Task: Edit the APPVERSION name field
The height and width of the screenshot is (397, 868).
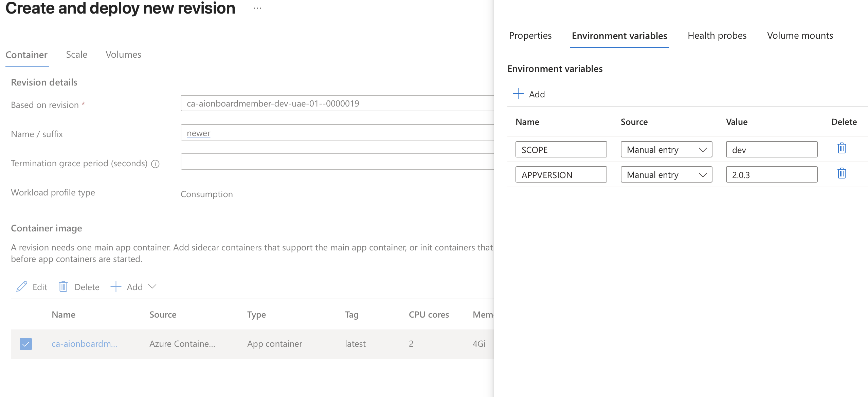Action: pyautogui.click(x=561, y=175)
